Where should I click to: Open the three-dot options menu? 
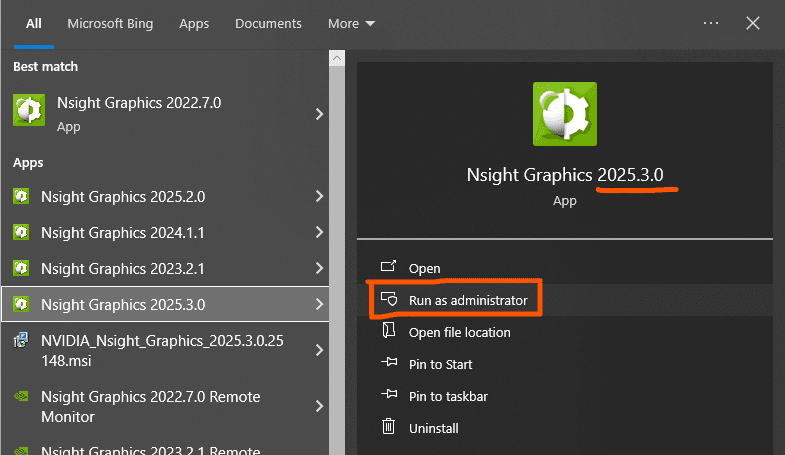tap(711, 23)
